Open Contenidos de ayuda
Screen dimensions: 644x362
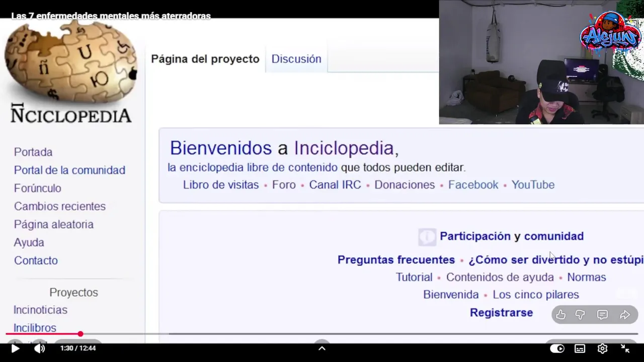[500, 277]
